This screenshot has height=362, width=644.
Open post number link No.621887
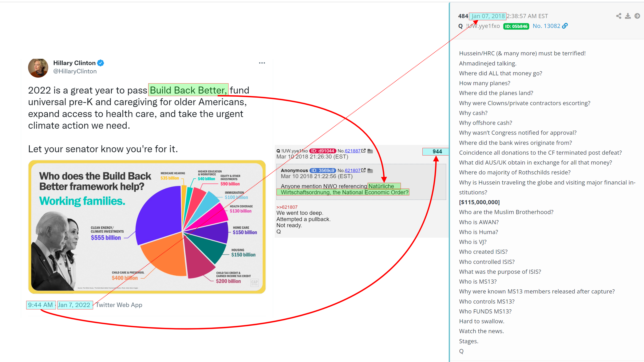pos(352,151)
